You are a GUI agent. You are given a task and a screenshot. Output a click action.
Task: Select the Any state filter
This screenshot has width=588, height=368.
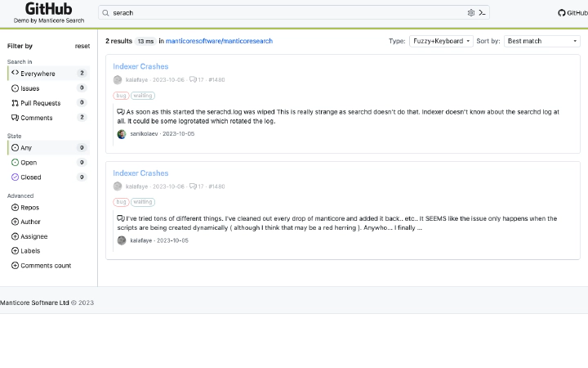pyautogui.click(x=48, y=147)
